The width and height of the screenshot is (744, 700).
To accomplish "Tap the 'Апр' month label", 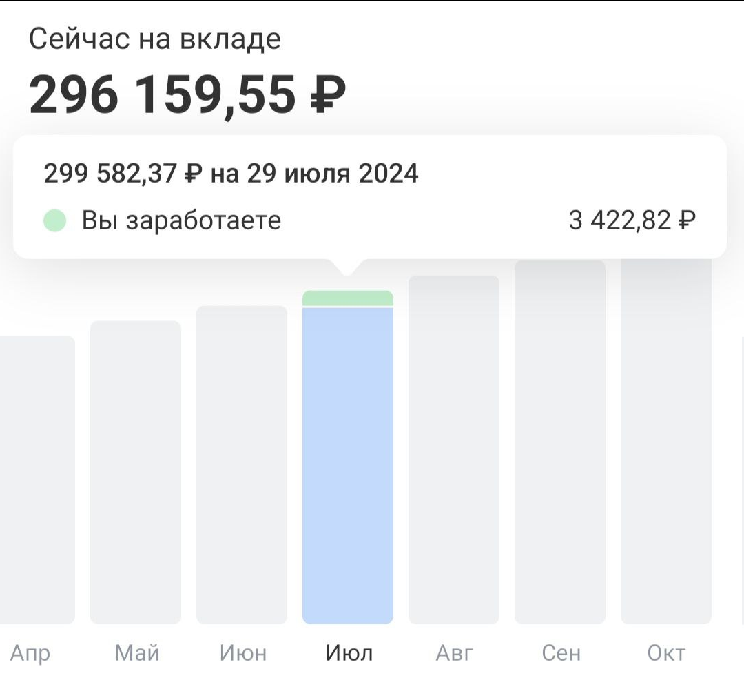I will pos(30,652).
